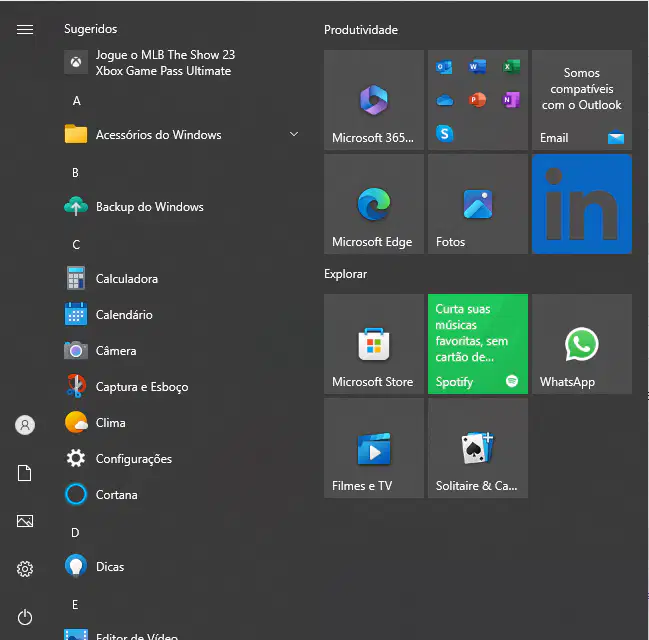Launch Cortana from the app list
The height and width of the screenshot is (640, 649).
pyautogui.click(x=101, y=495)
